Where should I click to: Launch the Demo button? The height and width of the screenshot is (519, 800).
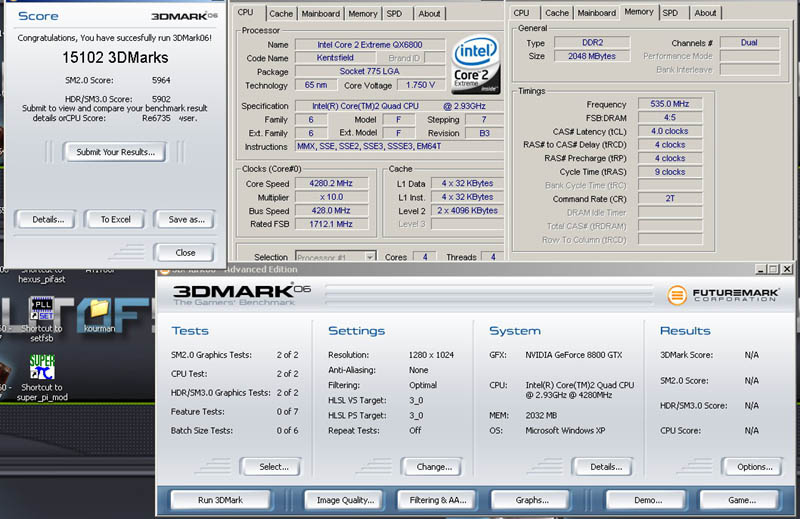[648, 500]
